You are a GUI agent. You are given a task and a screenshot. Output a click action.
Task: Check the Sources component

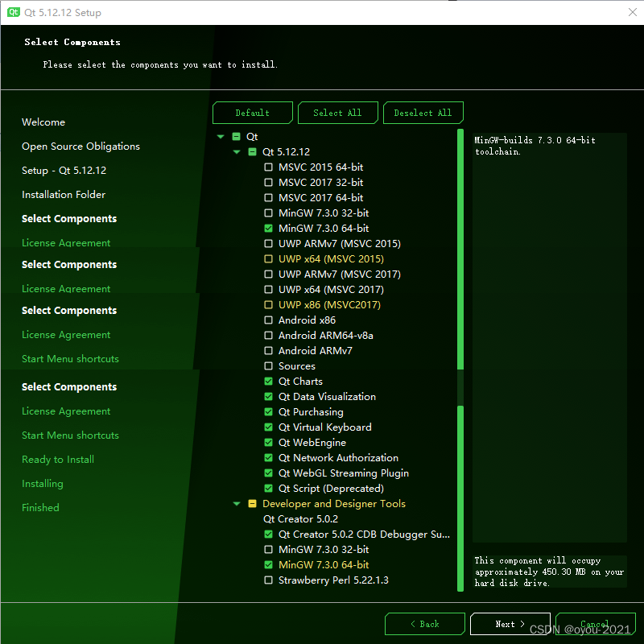click(x=269, y=365)
